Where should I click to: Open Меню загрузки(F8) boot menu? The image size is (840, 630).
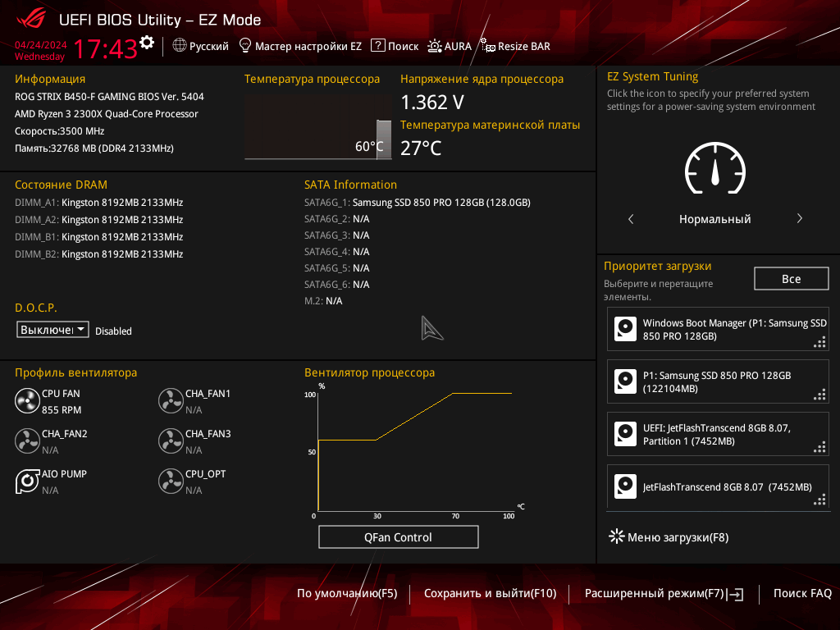(669, 536)
